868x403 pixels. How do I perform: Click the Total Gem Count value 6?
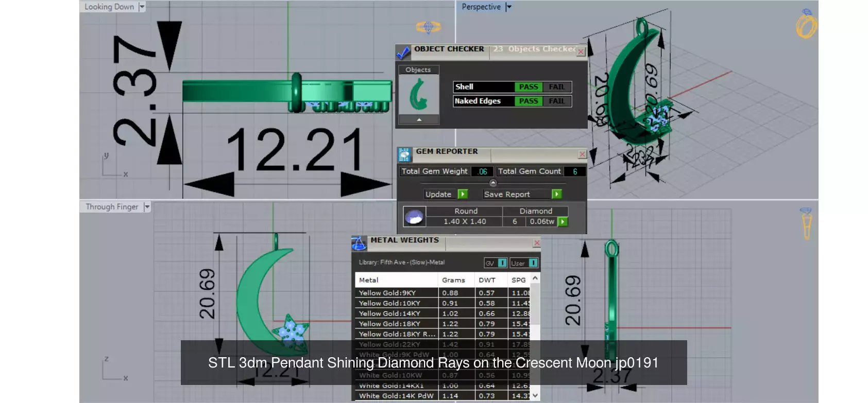574,171
